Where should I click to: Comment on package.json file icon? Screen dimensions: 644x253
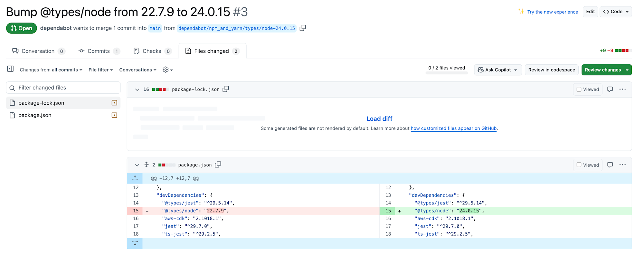pos(610,165)
